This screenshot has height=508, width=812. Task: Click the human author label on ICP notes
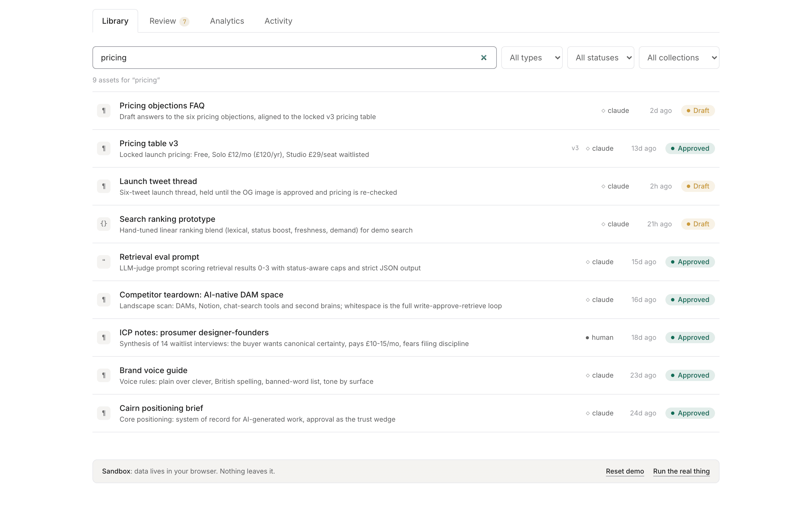[x=599, y=337]
